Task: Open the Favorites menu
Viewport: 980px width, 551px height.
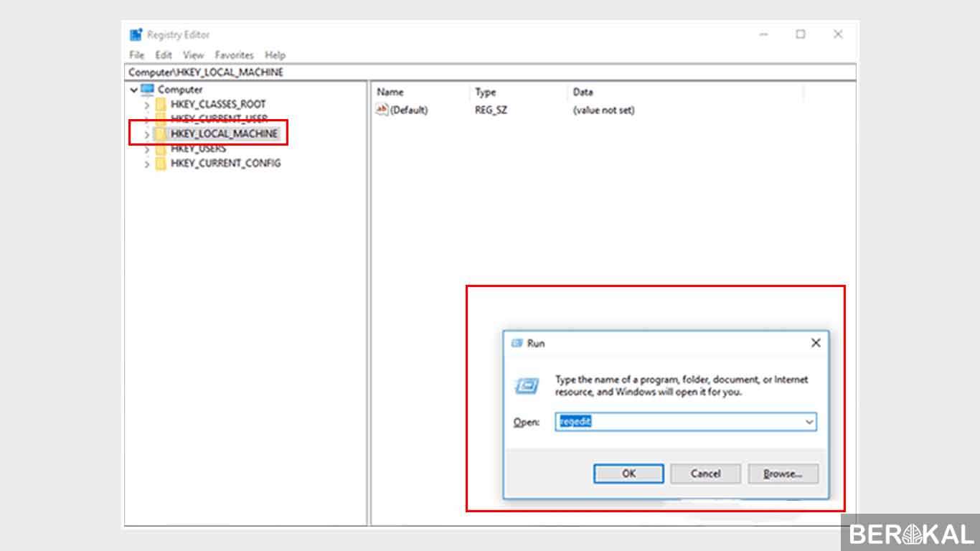Action: pyautogui.click(x=235, y=55)
